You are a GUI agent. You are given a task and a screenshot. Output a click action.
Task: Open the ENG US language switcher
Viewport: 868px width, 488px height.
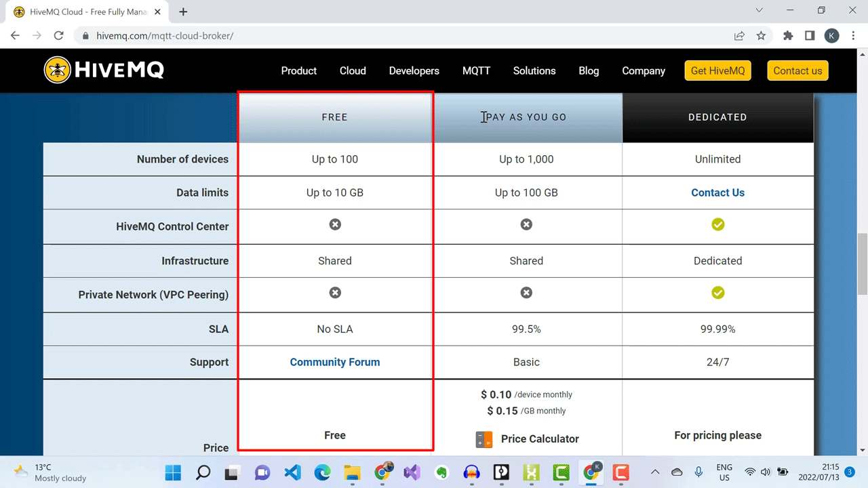click(724, 472)
